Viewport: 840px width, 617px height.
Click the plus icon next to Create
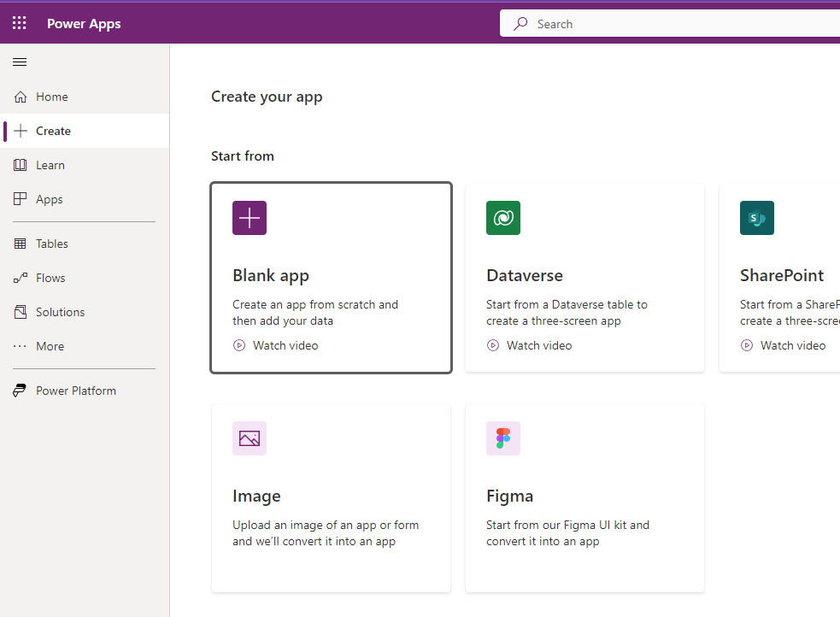coord(21,131)
